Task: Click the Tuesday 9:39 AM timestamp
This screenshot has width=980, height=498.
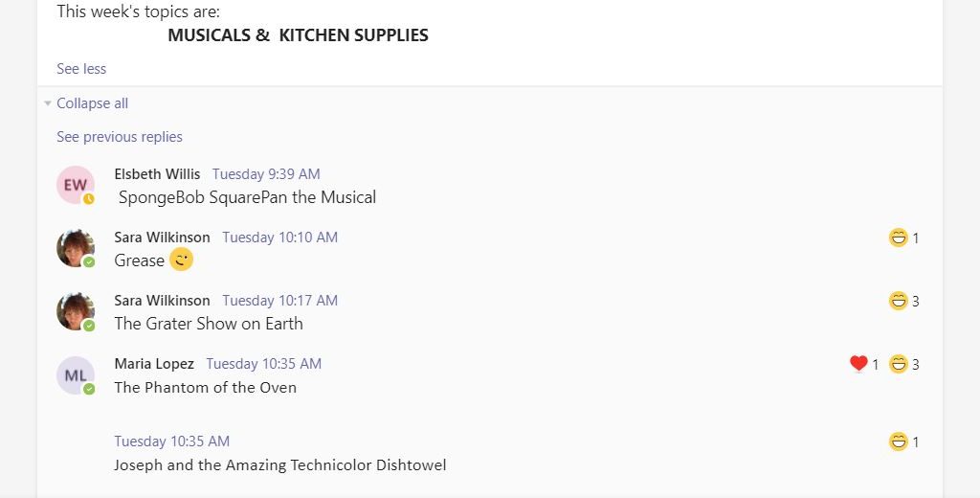Action: coord(266,174)
